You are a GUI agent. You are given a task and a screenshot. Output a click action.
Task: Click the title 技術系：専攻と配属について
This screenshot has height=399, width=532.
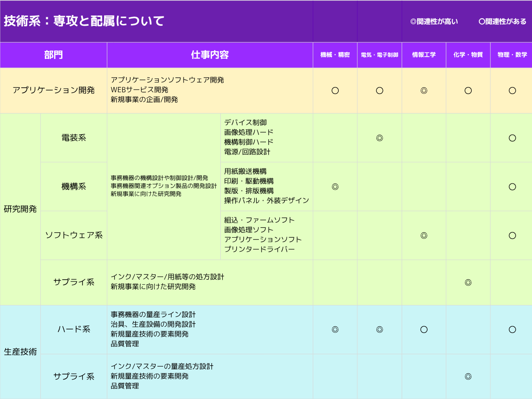coord(84,21)
